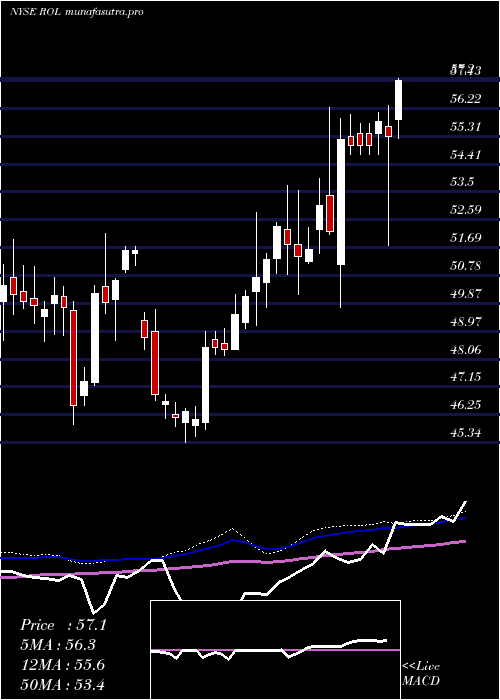Select the 56.22 price axis label
The height and width of the screenshot is (700, 500).
point(466,99)
